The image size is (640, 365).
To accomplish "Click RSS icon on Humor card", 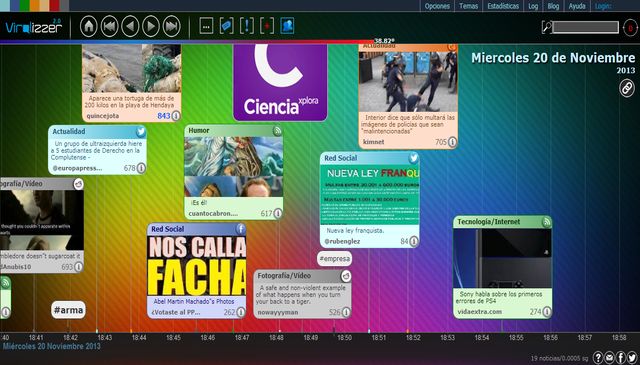I will (x=278, y=131).
